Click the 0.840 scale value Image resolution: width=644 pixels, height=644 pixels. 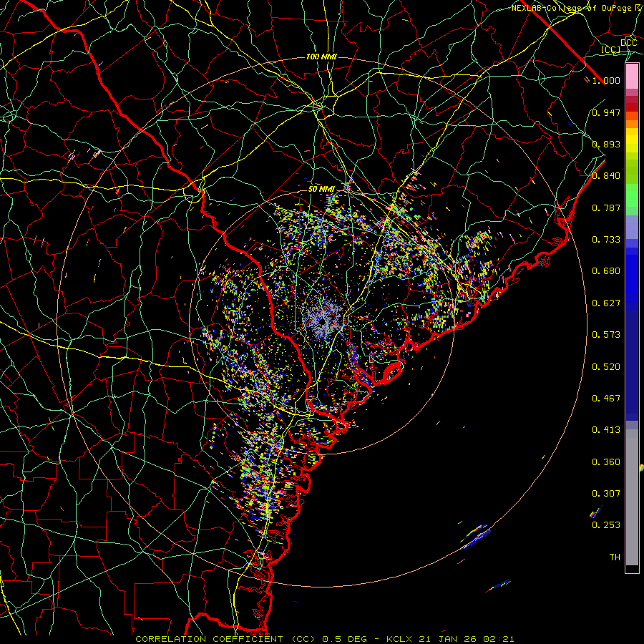pyautogui.click(x=606, y=176)
